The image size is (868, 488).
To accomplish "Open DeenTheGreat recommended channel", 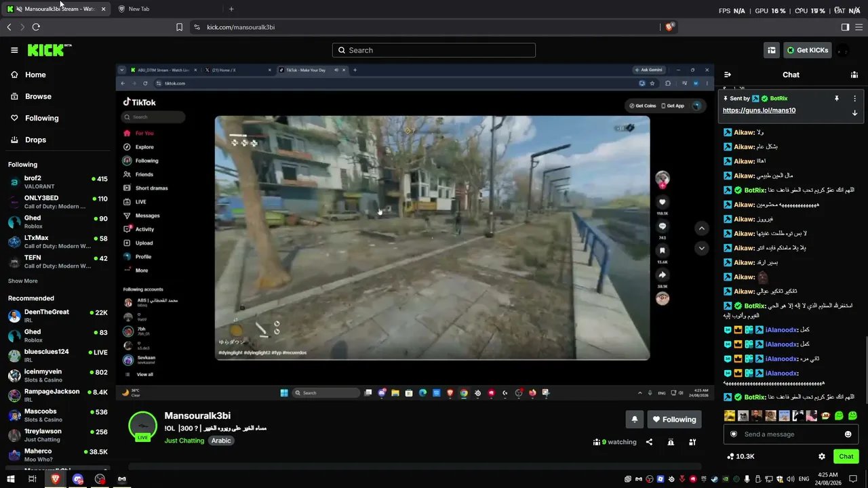I will 58,316.
